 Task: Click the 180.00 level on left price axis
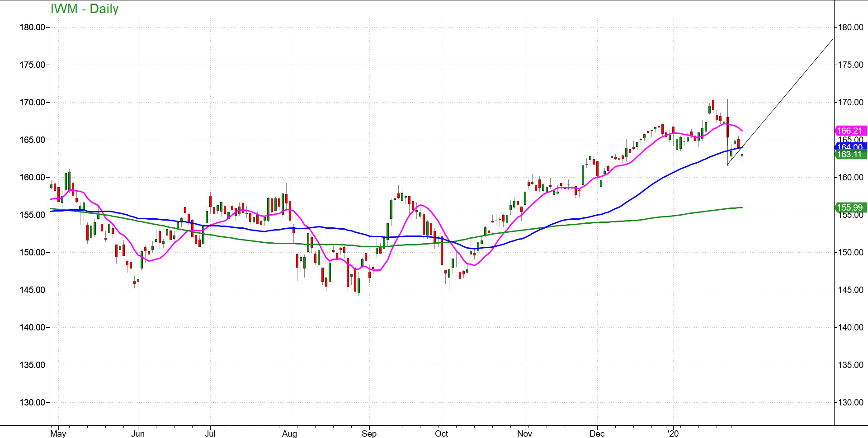pyautogui.click(x=32, y=27)
